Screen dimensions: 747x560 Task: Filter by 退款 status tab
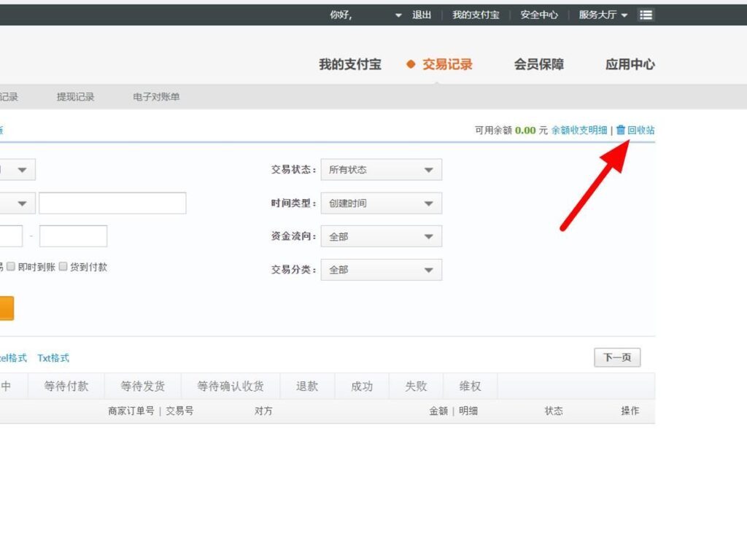click(307, 386)
